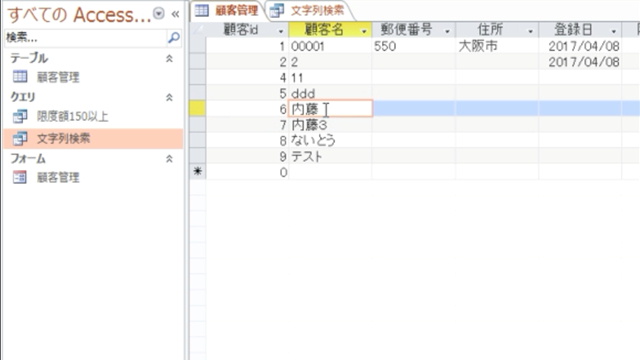The width and height of the screenshot is (640, 360).
Task: Click the 顧客id cell with value 9
Action: coord(247,156)
